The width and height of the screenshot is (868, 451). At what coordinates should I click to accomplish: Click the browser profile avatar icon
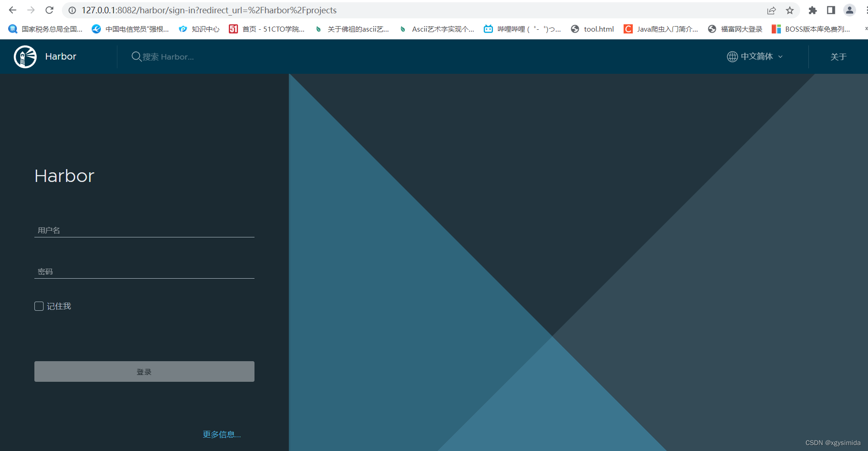tap(850, 10)
